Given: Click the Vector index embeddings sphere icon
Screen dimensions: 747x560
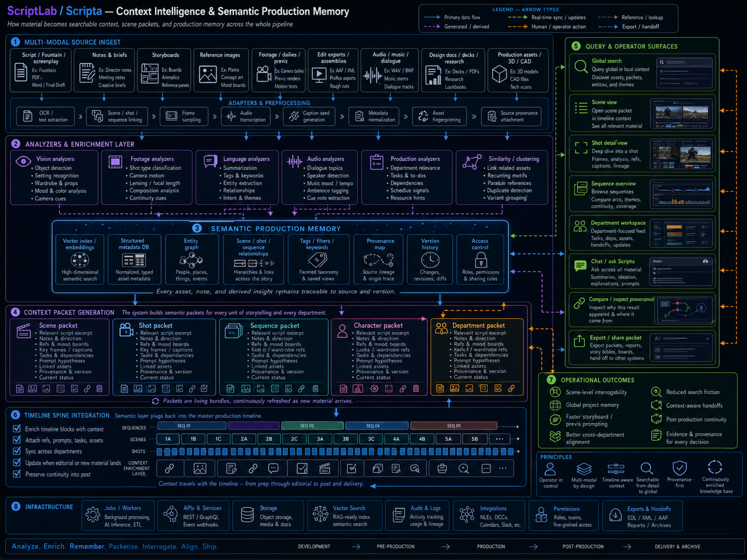Looking at the screenshot, I should coord(80,260).
